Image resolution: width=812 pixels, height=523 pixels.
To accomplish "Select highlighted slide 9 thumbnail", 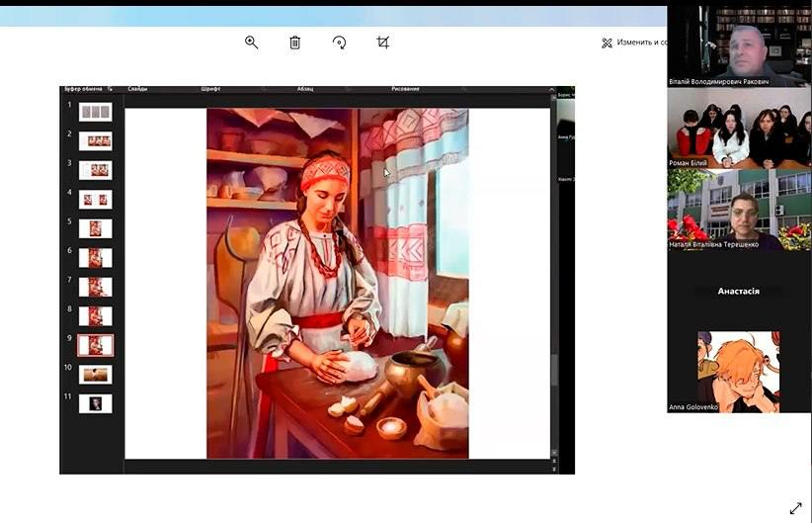I will pos(95,345).
